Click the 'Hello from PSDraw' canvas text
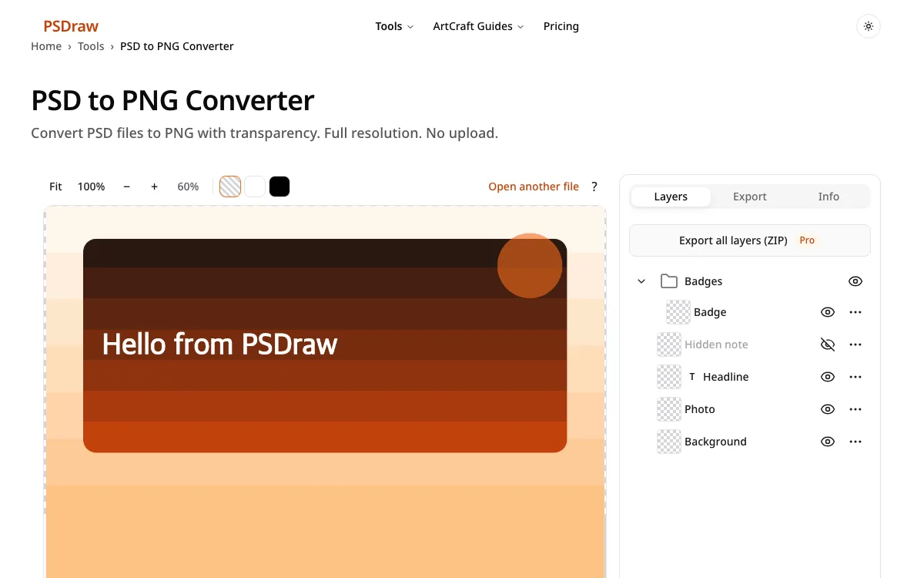Viewport: 924px width, 578px height. [219, 344]
